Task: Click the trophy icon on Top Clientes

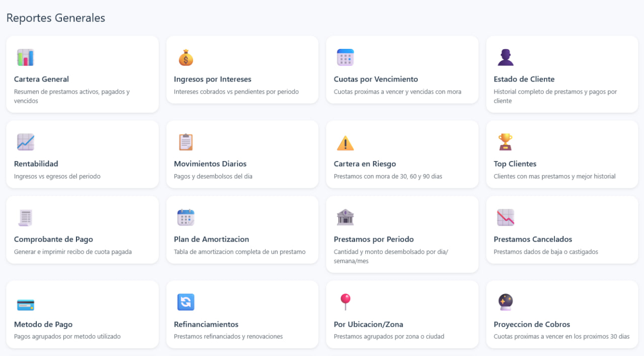Action: click(505, 142)
